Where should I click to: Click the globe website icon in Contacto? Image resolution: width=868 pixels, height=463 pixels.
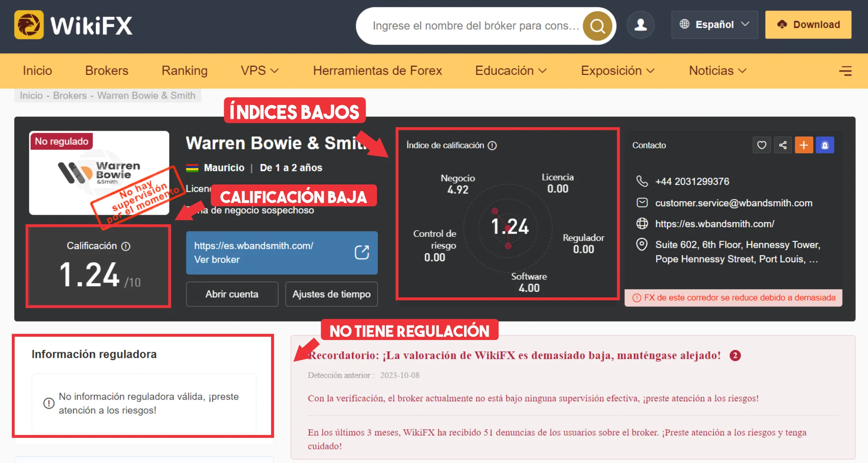(x=642, y=224)
